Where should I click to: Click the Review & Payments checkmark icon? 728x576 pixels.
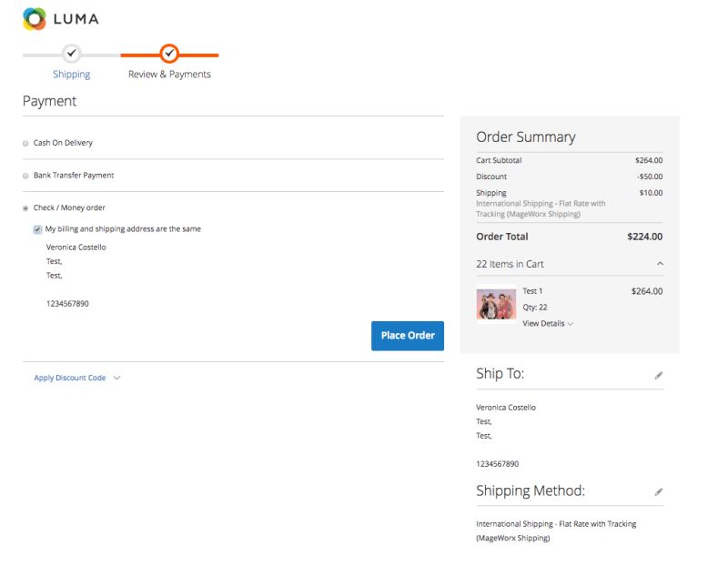point(170,54)
